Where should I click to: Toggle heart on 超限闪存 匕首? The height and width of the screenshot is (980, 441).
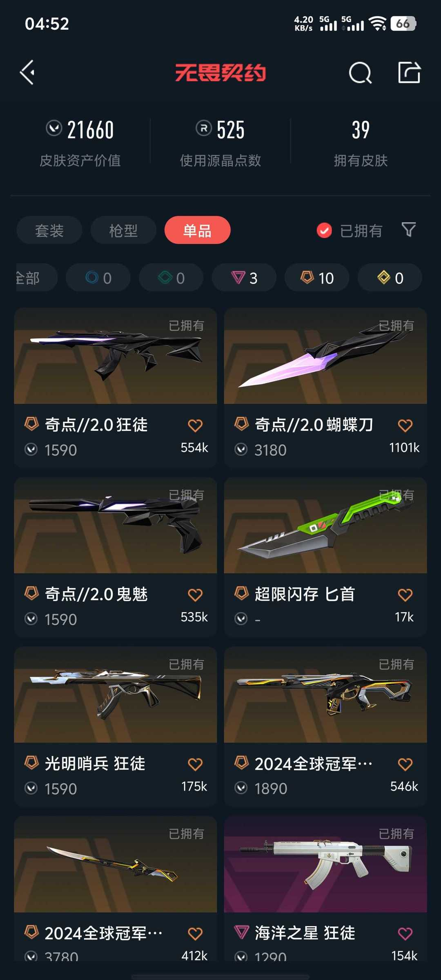[405, 595]
